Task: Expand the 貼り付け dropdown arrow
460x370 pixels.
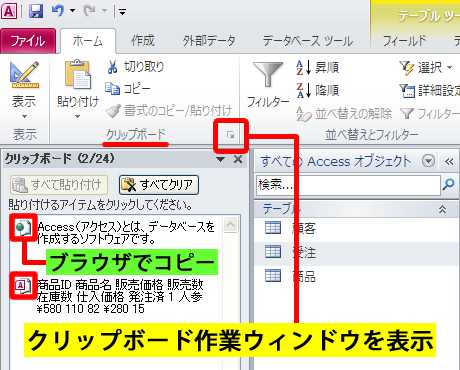Action: point(78,116)
